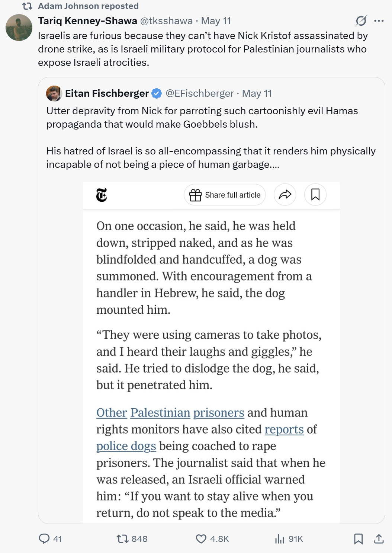Viewport: 392px width, 553px height.
Task: Click the New York Times logo
Action: pyautogui.click(x=102, y=195)
